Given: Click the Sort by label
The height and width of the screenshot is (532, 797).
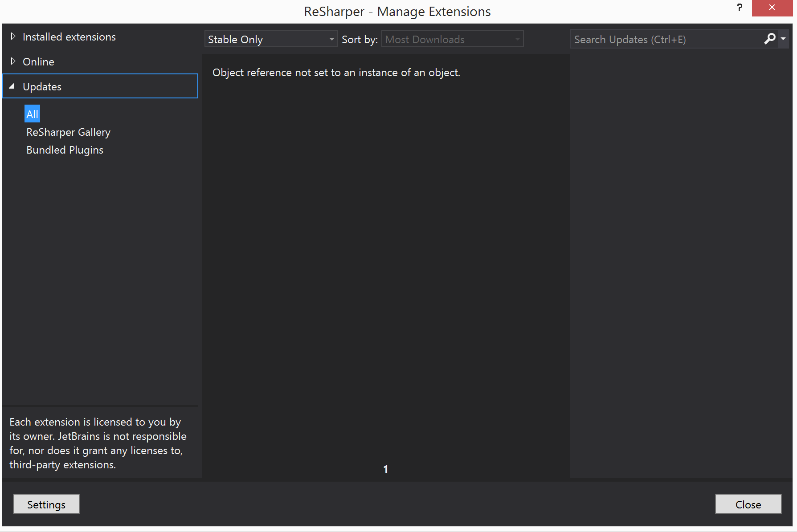Looking at the screenshot, I should [x=360, y=40].
